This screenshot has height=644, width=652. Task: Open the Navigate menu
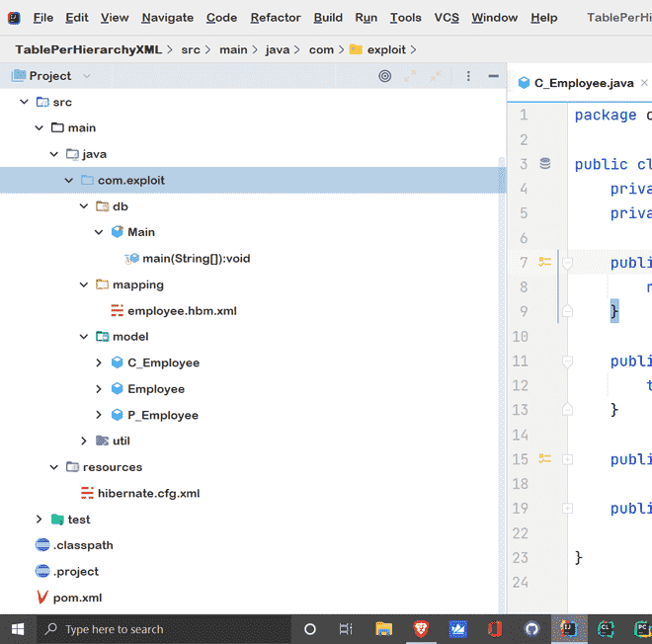tap(168, 18)
